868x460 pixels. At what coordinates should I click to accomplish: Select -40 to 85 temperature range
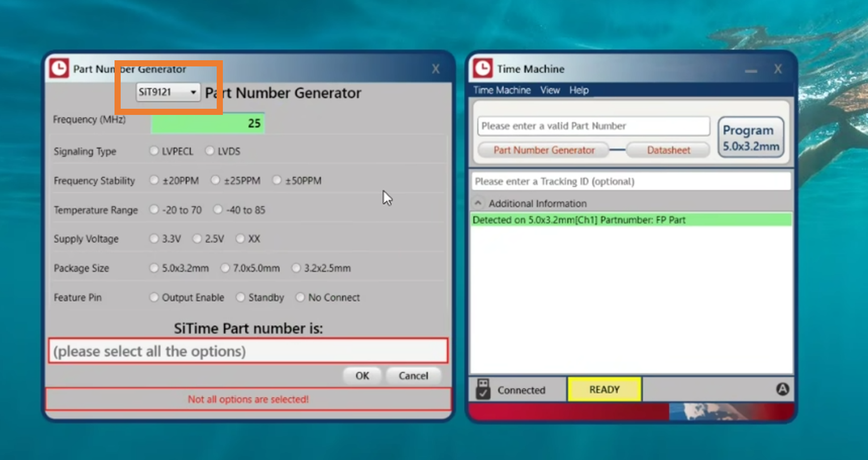pyautogui.click(x=218, y=210)
